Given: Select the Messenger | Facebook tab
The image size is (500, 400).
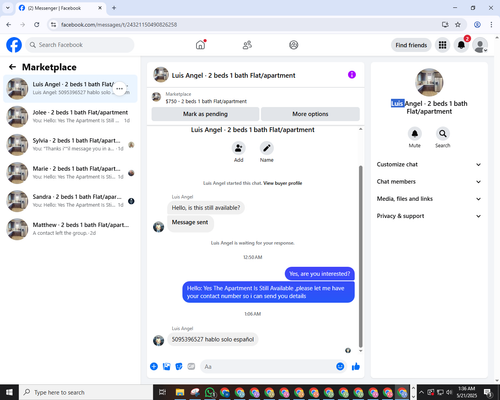Looking at the screenshot, I should click(60, 8).
